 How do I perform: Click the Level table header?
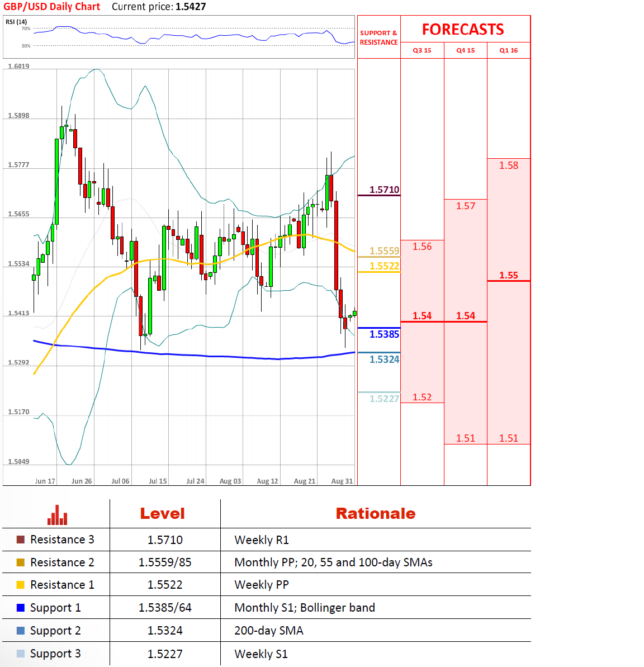coord(163,513)
